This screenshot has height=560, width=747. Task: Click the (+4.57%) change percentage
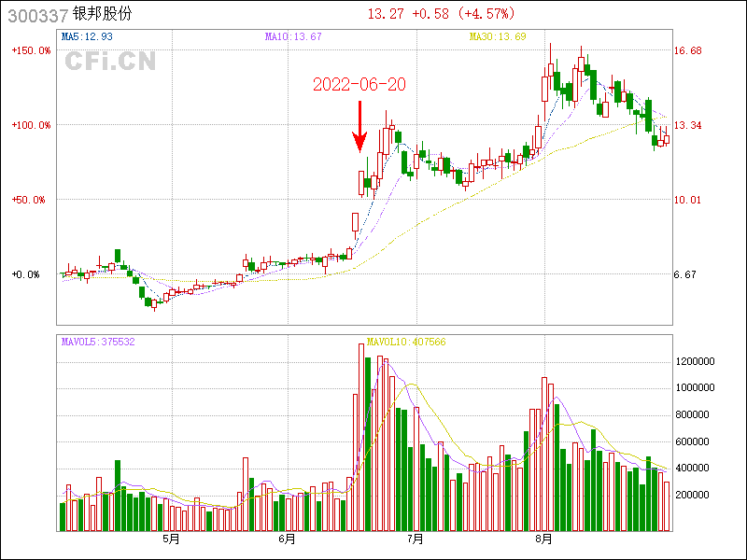click(486, 14)
